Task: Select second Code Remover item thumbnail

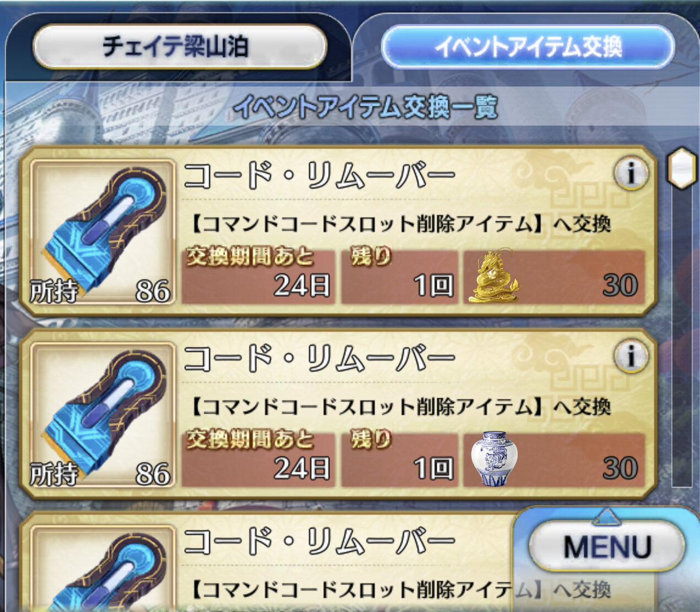Action: pyautogui.click(x=102, y=415)
